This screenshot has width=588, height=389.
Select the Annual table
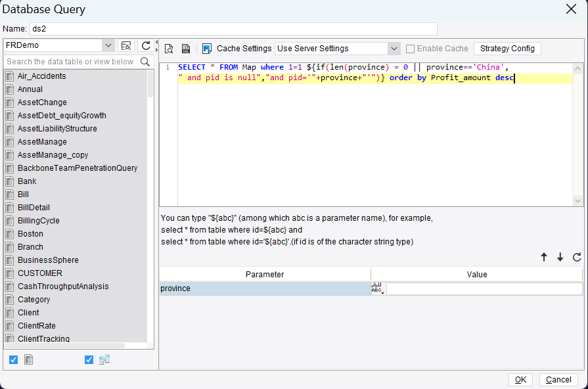tap(30, 89)
